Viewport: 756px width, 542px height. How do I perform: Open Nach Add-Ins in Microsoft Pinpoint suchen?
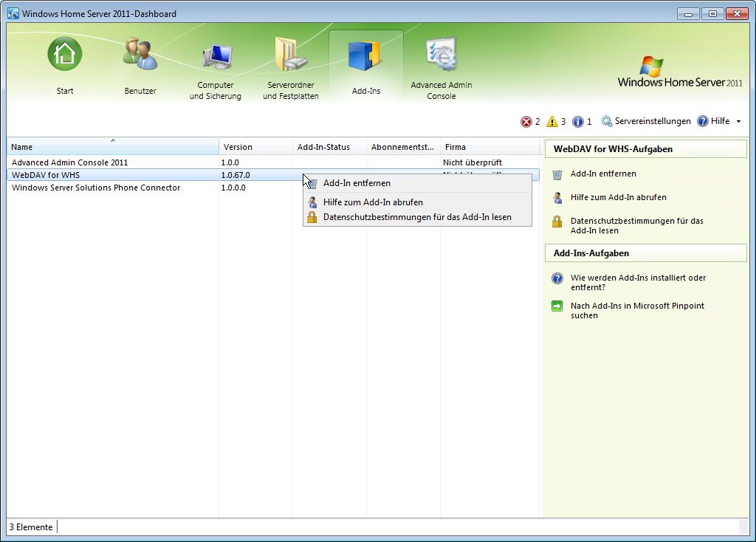[637, 311]
